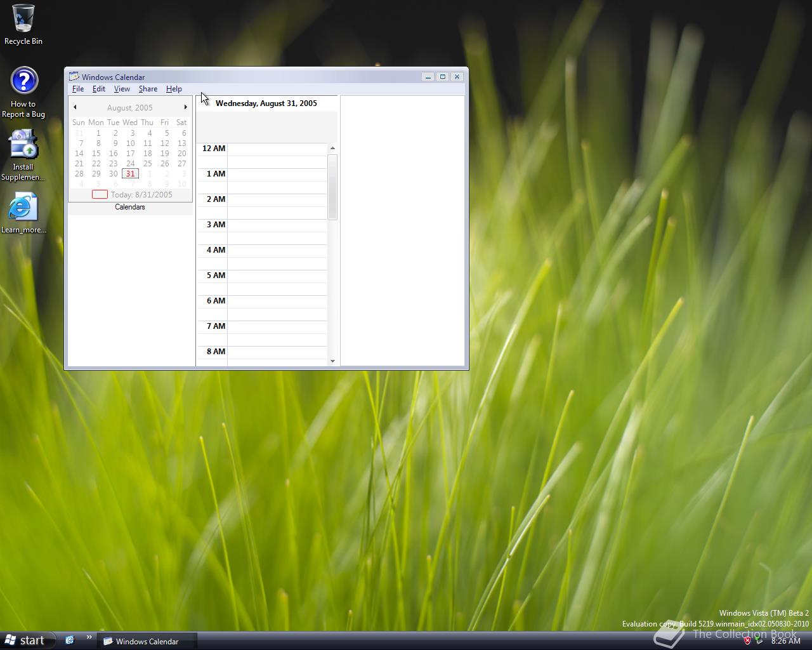Click the network status tray icon

[x=759, y=640]
